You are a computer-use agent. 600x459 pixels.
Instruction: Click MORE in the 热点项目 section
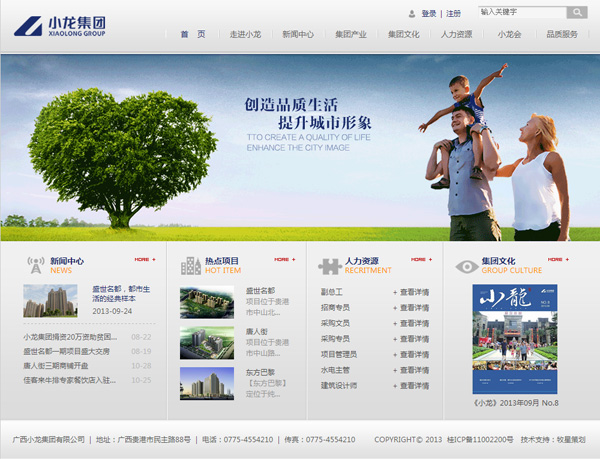click(x=285, y=259)
